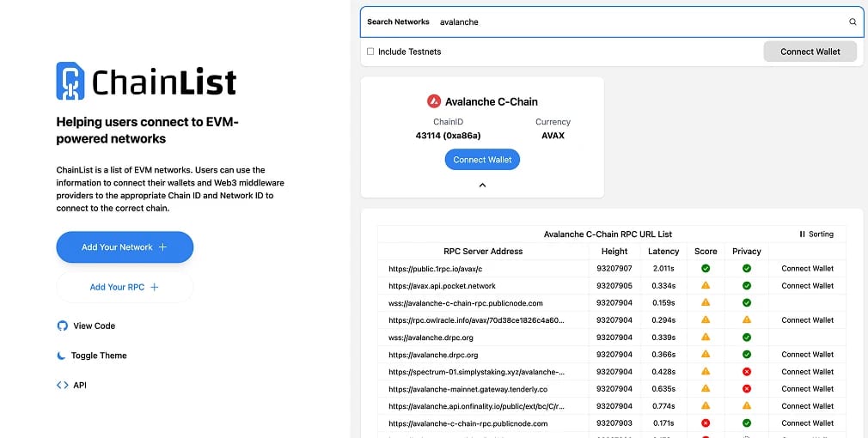Click the wss://avalanche.drpc.org address

[431, 338]
